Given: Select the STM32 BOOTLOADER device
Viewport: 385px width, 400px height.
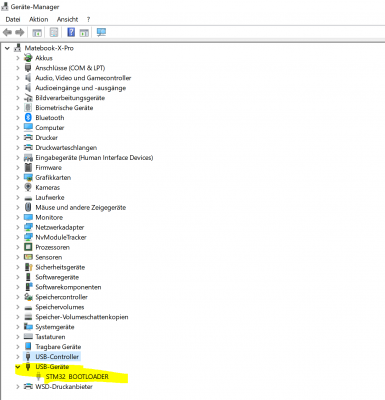Looking at the screenshot, I should pos(77,377).
